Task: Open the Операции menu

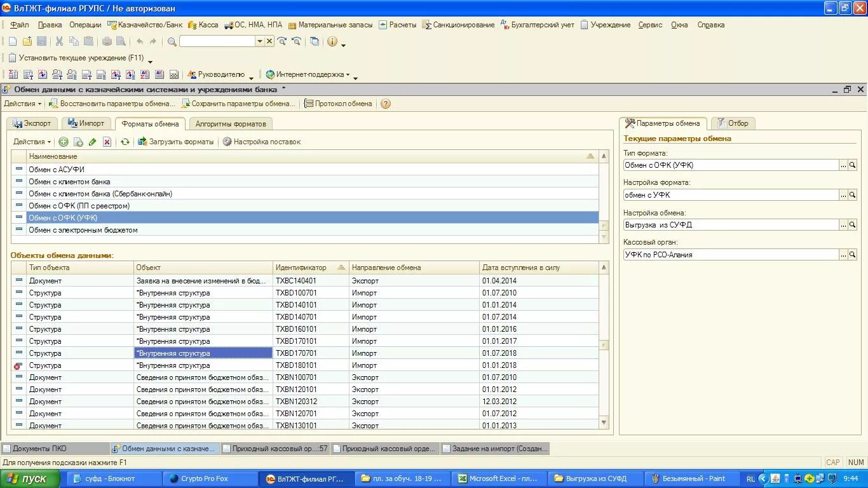Action: [x=85, y=25]
